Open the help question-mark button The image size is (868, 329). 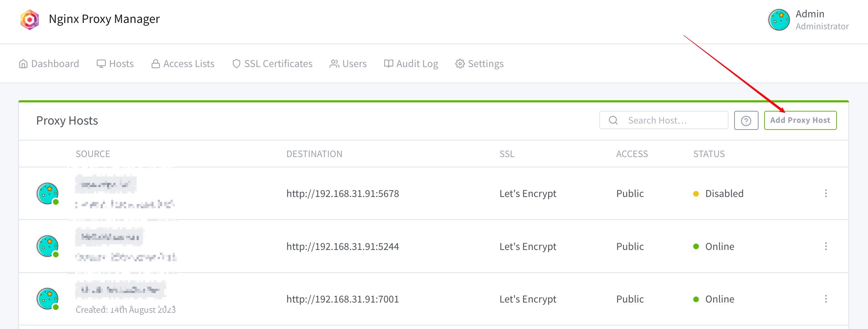[x=746, y=120]
